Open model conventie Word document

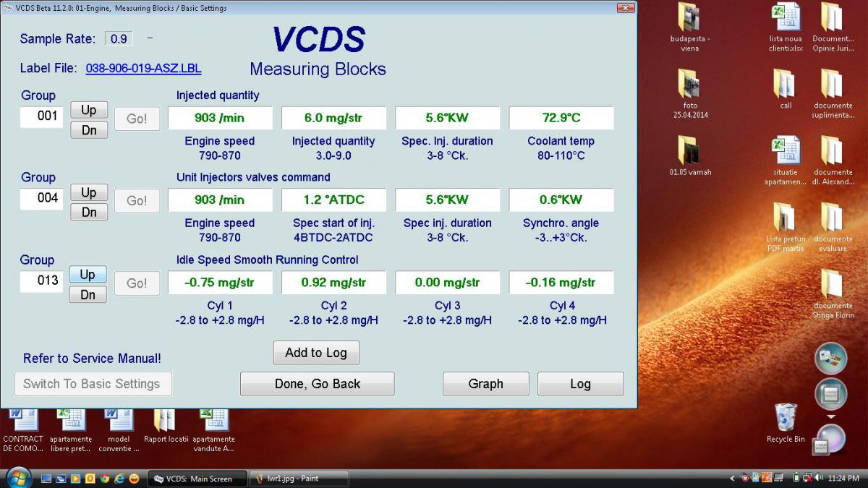coord(119,431)
